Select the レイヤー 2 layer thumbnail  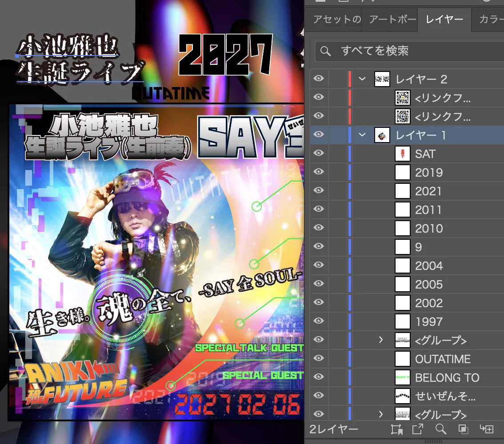point(382,79)
